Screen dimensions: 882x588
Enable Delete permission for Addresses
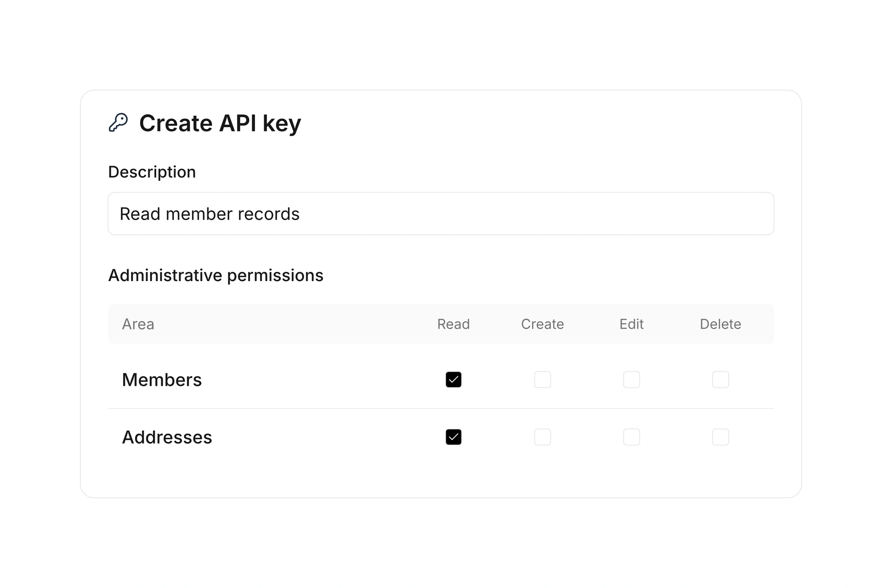pos(720,437)
